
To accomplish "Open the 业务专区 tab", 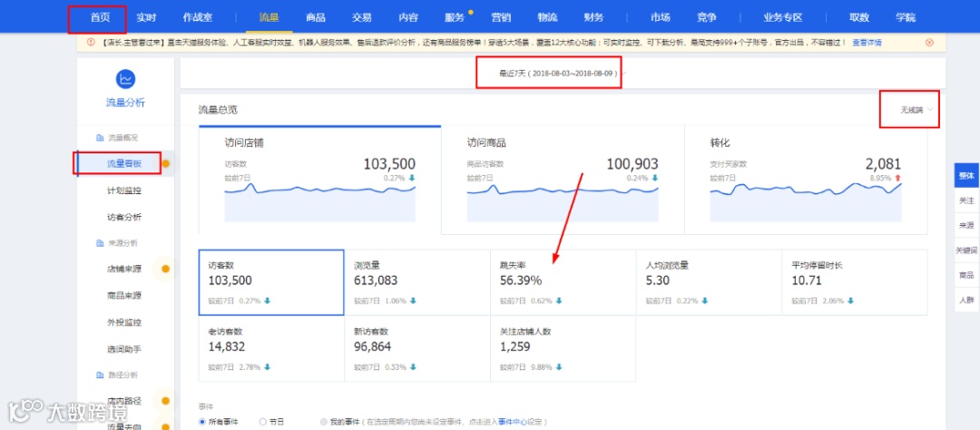I will tap(783, 17).
